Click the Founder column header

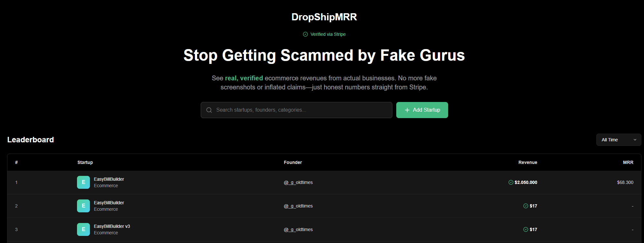pyautogui.click(x=293, y=162)
